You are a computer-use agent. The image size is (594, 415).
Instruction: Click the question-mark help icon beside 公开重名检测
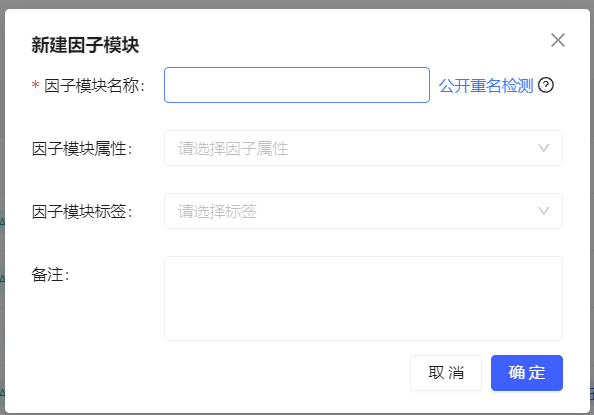pos(546,85)
